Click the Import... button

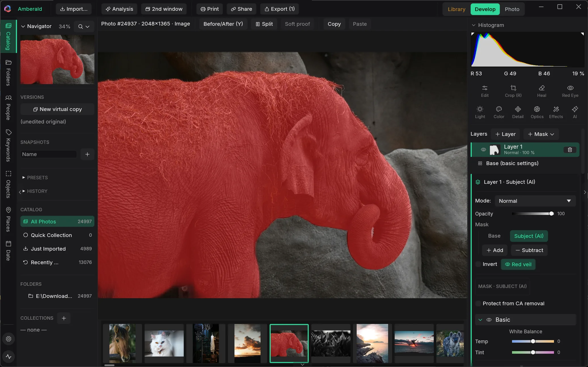pos(74,9)
